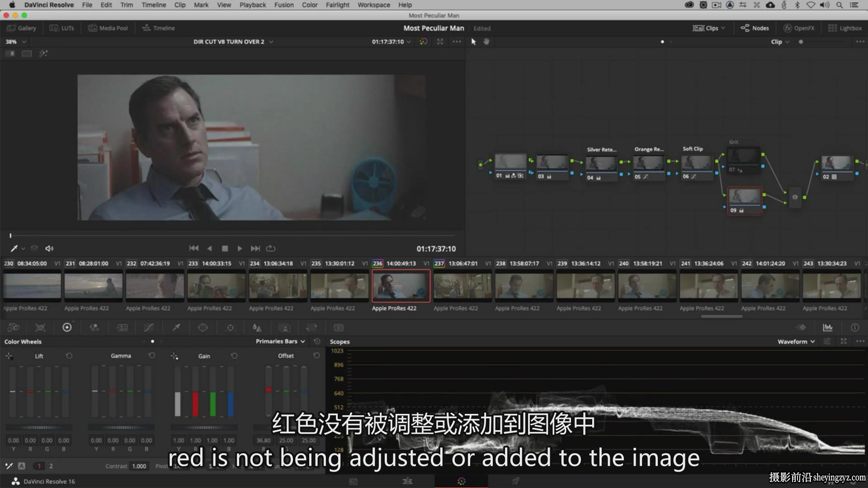Open the Workspace menu

pyautogui.click(x=374, y=5)
